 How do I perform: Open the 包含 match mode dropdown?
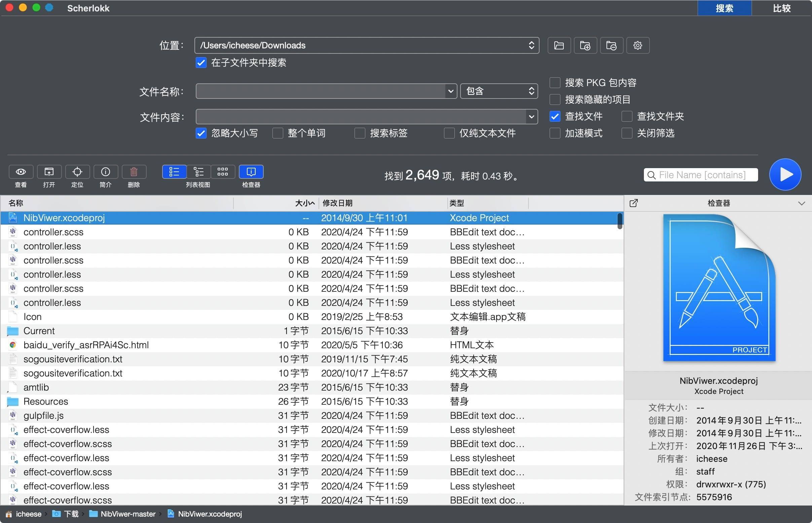(499, 91)
